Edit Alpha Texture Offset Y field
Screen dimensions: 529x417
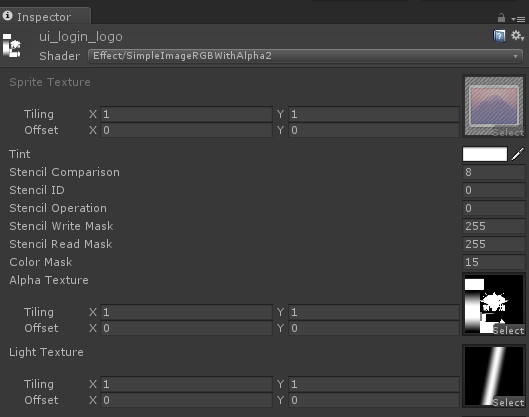coord(374,328)
